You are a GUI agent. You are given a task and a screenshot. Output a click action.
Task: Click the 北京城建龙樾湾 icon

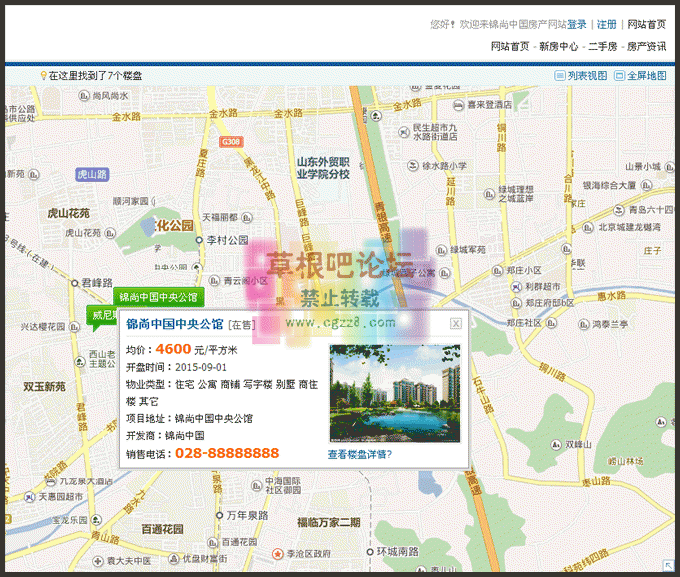(588, 227)
